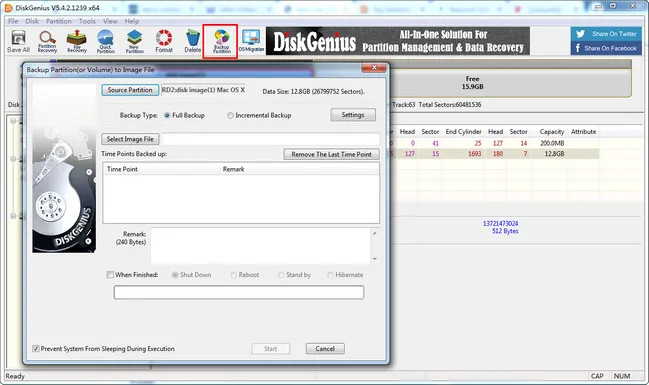649x385 pixels.
Task: Launch OS Migration tool
Action: [251, 41]
